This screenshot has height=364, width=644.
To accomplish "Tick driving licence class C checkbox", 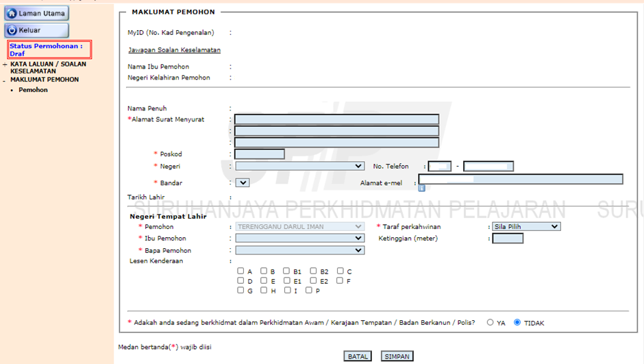I will coord(340,271).
